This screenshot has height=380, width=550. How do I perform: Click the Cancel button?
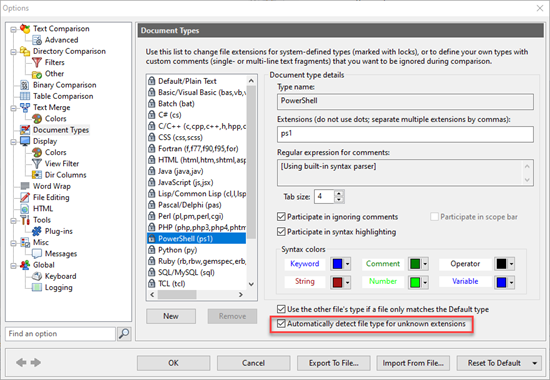253,363
